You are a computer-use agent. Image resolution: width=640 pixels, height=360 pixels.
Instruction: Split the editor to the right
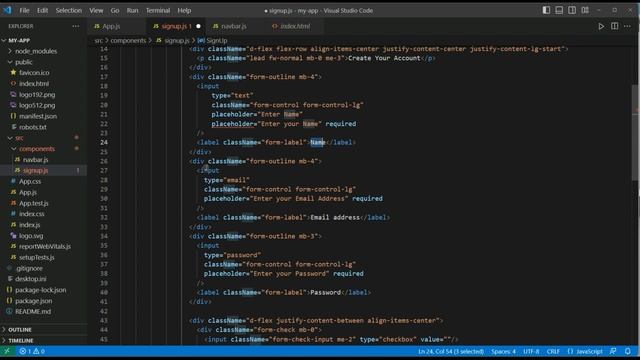tap(614, 26)
